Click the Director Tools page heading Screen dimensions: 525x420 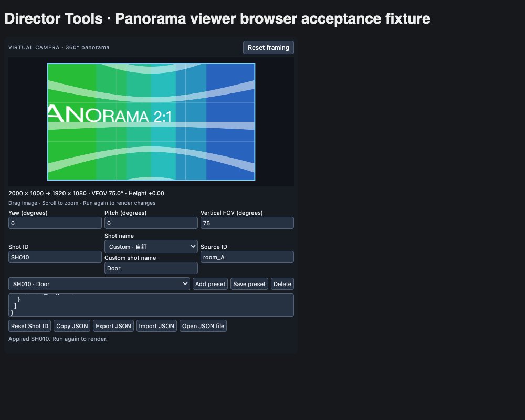pyautogui.click(x=217, y=19)
